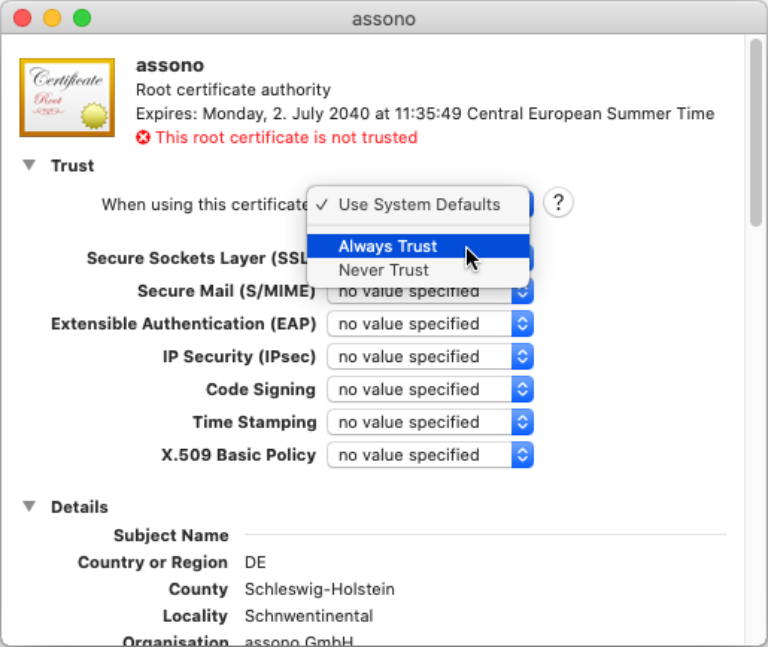Screen dimensions: 768x647
Task: Click the "This root certificate is not trusted" text
Action: coord(287,138)
